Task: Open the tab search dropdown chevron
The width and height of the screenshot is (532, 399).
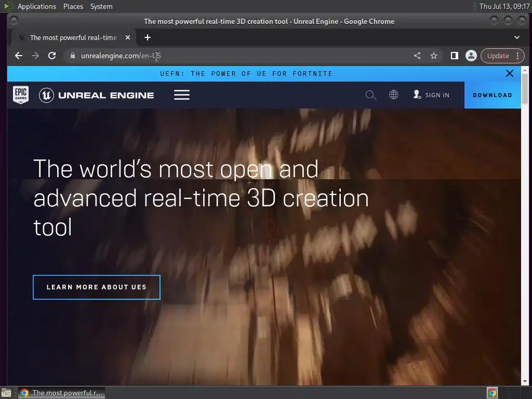Action: point(517,37)
